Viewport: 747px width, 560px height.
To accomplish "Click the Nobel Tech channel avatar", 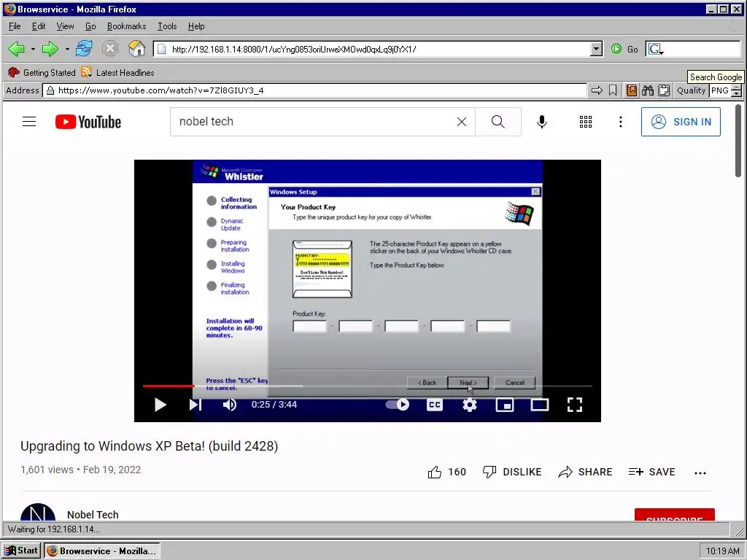I will pos(38,513).
